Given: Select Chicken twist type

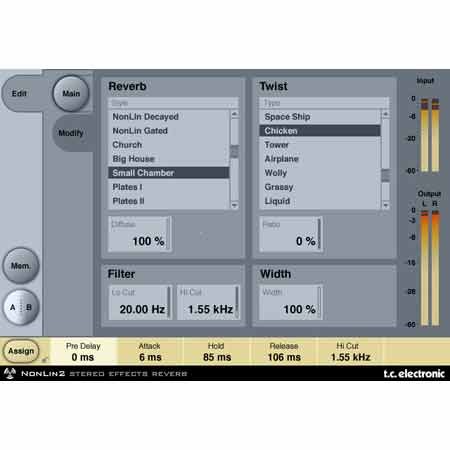Looking at the screenshot, I should [320, 131].
